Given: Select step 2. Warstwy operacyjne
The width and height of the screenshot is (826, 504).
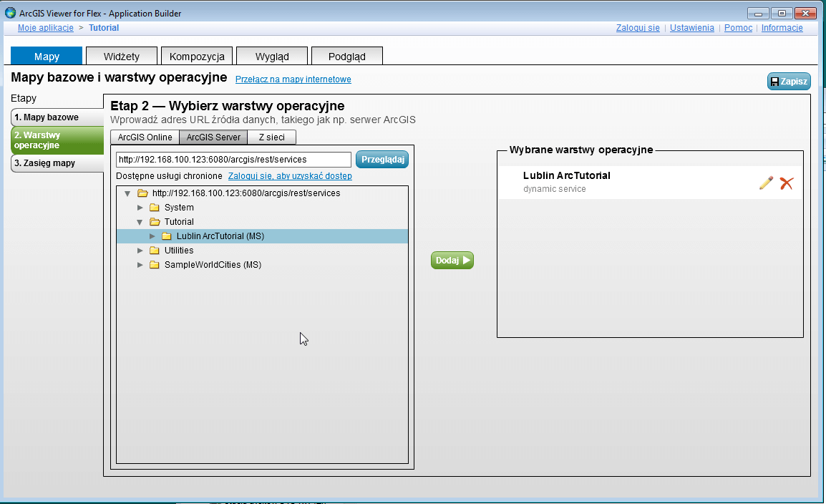Looking at the screenshot, I should pos(57,140).
